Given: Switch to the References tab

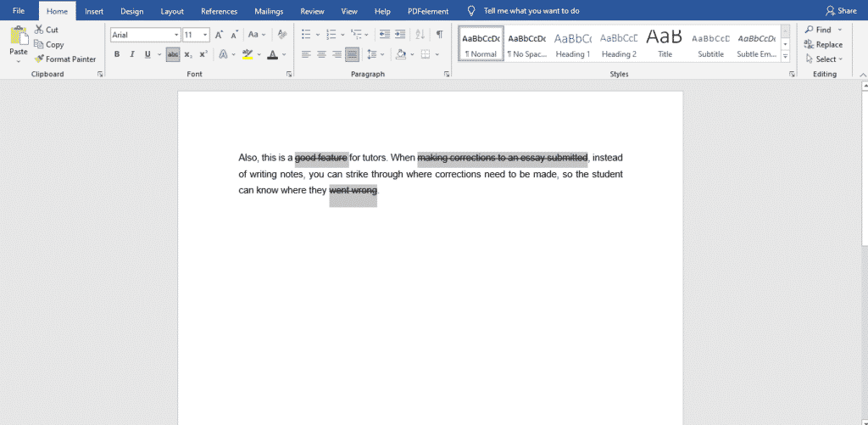Looking at the screenshot, I should pyautogui.click(x=220, y=11).
